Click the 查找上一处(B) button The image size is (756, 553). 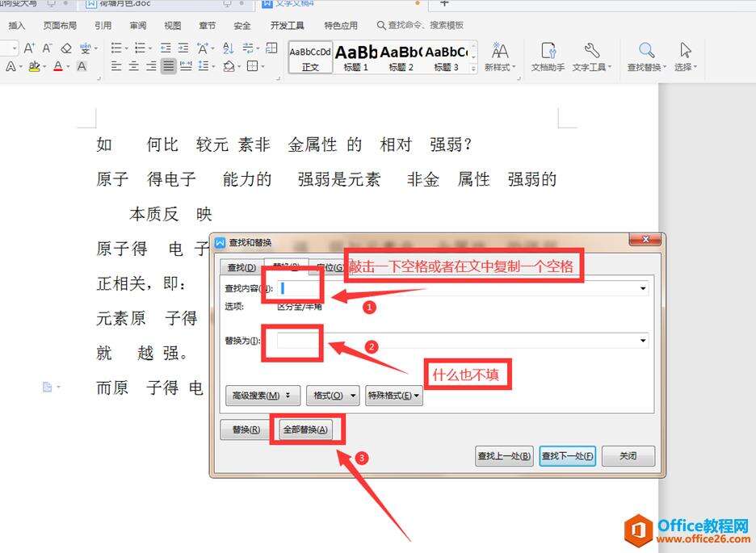pos(504,455)
